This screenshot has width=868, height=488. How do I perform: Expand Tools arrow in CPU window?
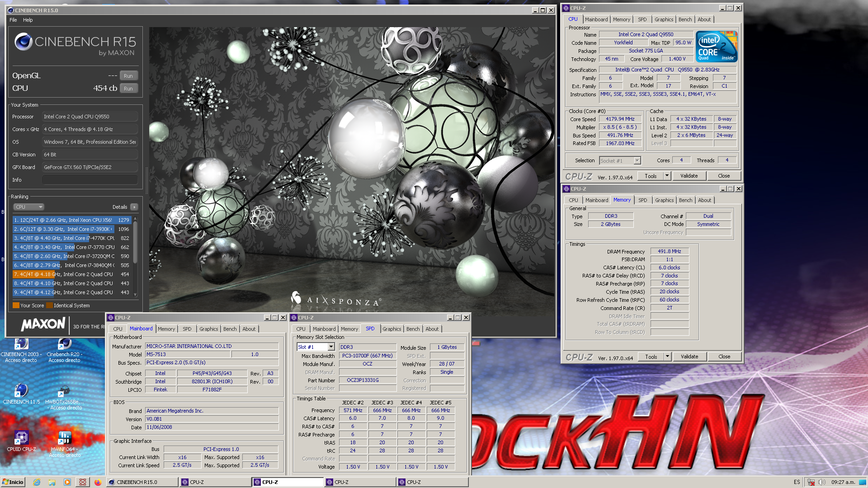pos(667,176)
